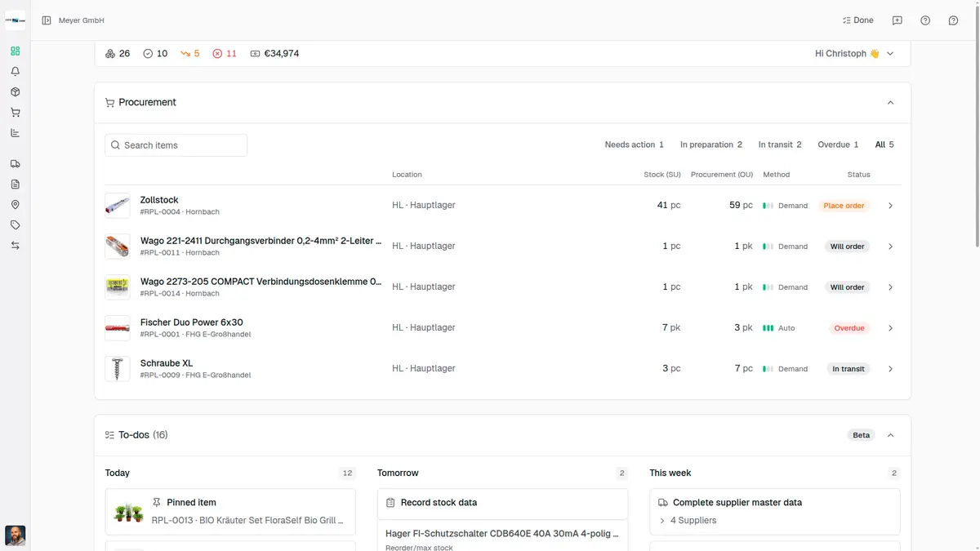Open the inventory box icon in sidebar
This screenshot has width=980, height=551.
(x=15, y=92)
